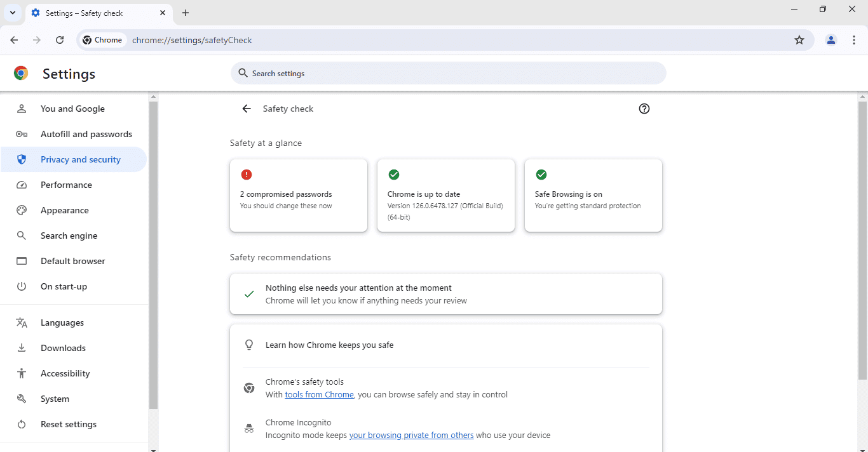This screenshot has width=868, height=452.
Task: Click the back arrow beside Safety check
Action: tap(247, 109)
